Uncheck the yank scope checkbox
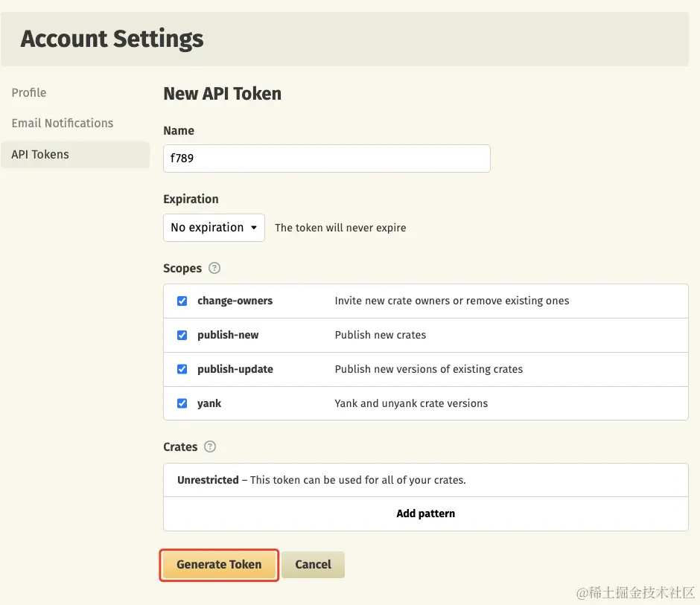Image resolution: width=700 pixels, height=605 pixels. pyautogui.click(x=182, y=403)
